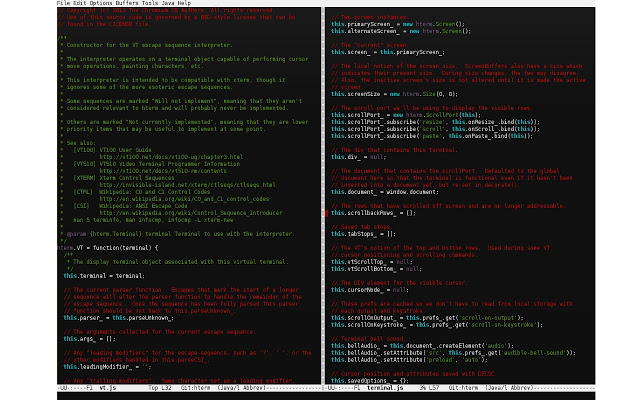Open the Buffers menu
Screen dimensions: 640x400
[x=127, y=3]
